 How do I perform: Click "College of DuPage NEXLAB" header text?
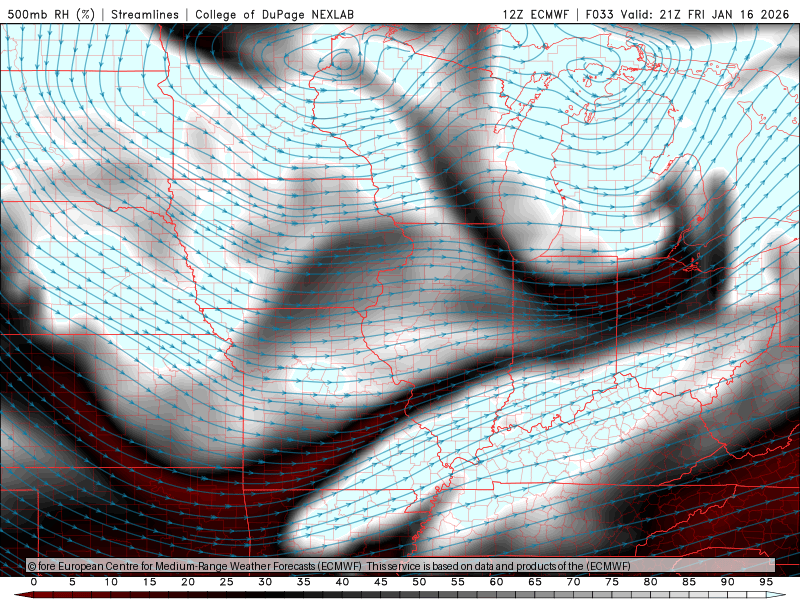(x=274, y=14)
